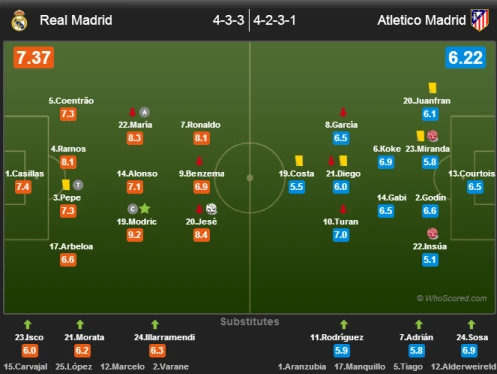
Task: Click the Real Madrid team name
Action: tap(76, 20)
